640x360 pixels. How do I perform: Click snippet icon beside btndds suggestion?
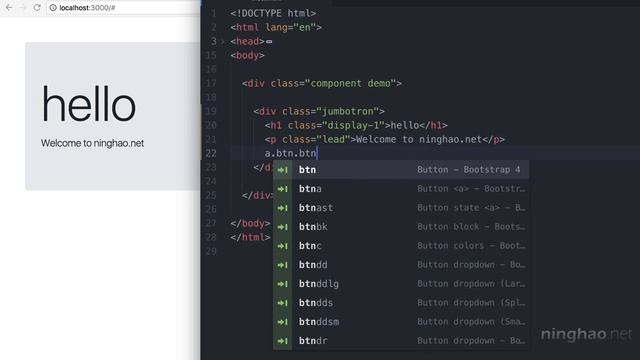click(x=282, y=303)
